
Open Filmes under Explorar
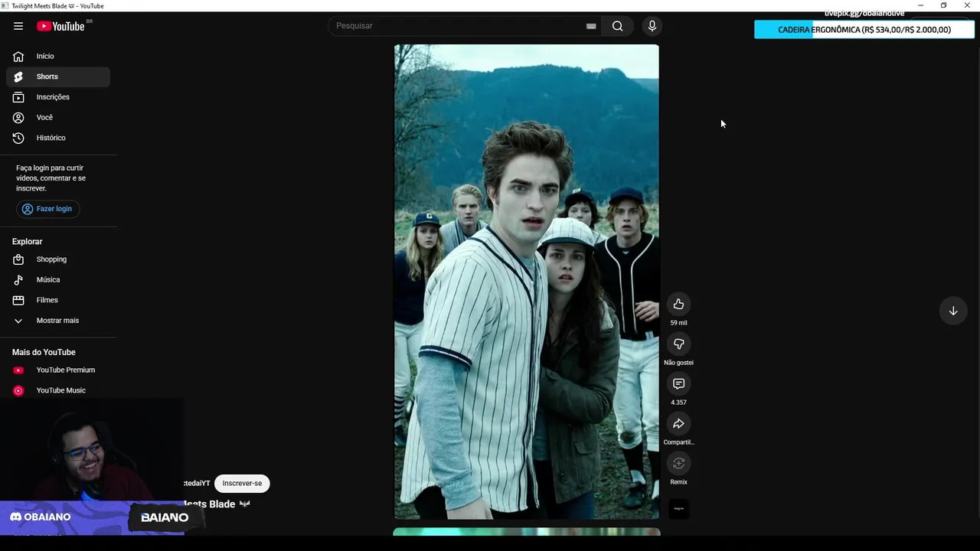[58, 300]
